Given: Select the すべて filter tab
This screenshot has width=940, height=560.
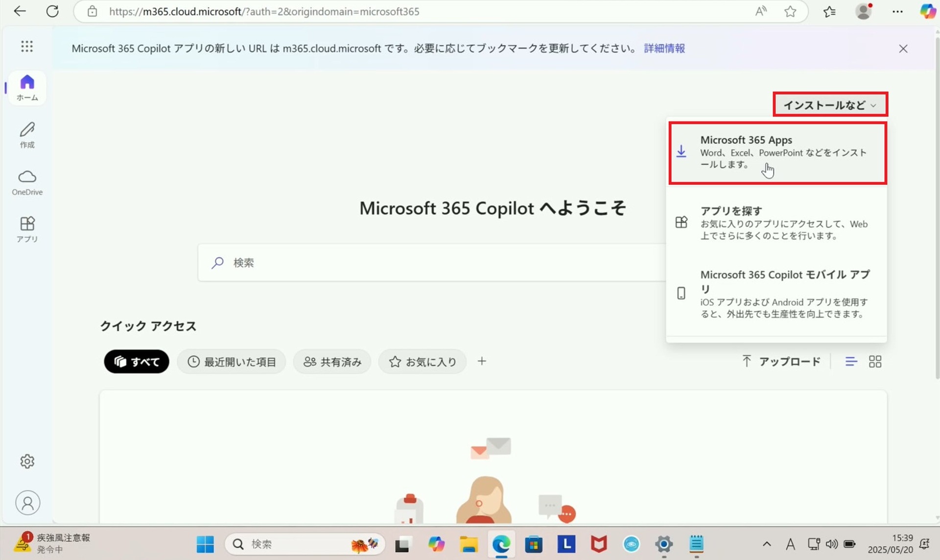Looking at the screenshot, I should (x=137, y=362).
